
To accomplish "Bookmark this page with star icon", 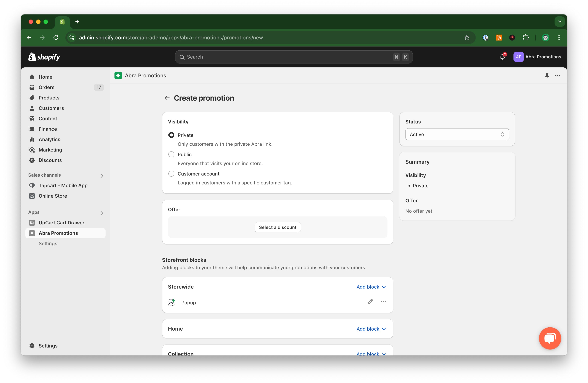I will point(466,38).
